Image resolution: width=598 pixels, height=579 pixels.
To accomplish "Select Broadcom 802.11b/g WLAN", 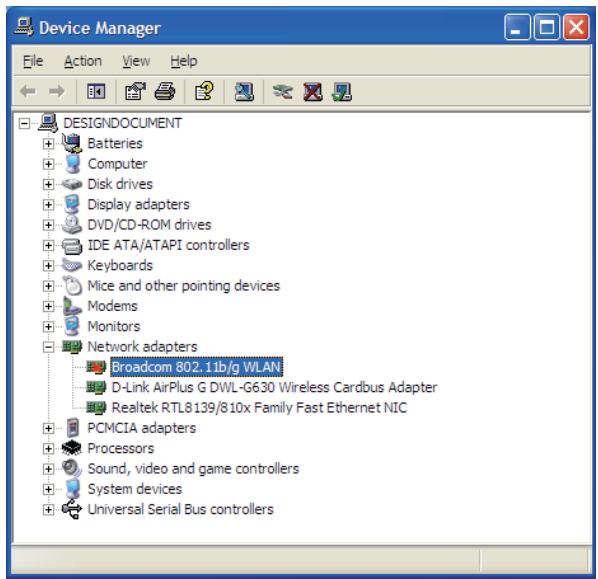I will 196,367.
